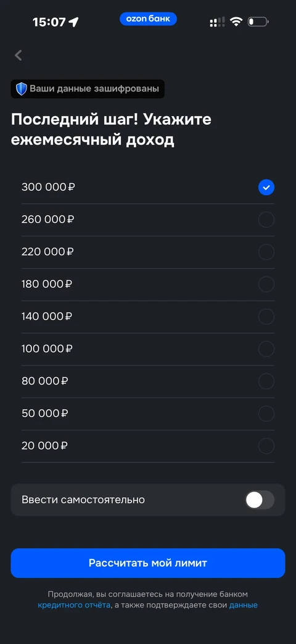The width and height of the screenshot is (296, 644).
Task: Choose the 220 000 ₽ radio button
Action: click(266, 252)
